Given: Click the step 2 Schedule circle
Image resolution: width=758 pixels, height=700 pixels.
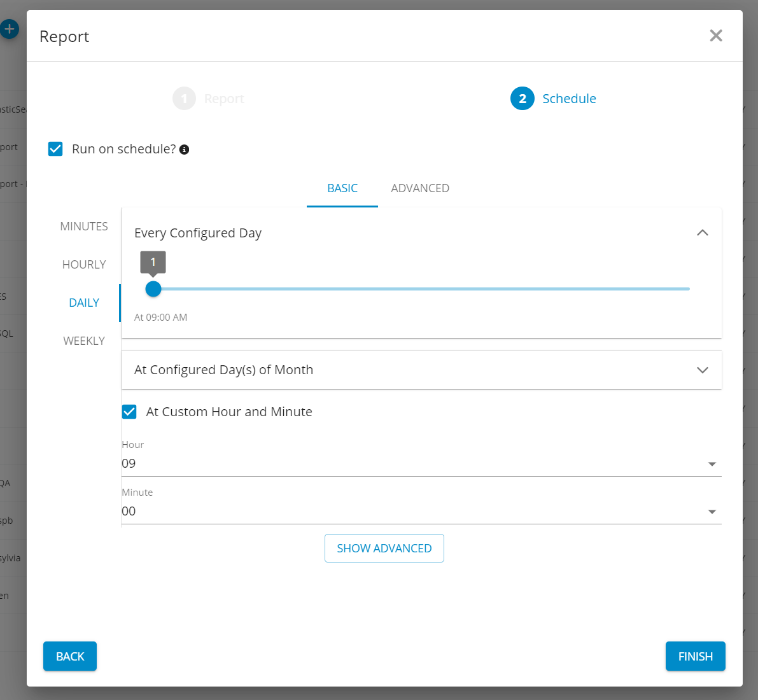Looking at the screenshot, I should pyautogui.click(x=522, y=99).
